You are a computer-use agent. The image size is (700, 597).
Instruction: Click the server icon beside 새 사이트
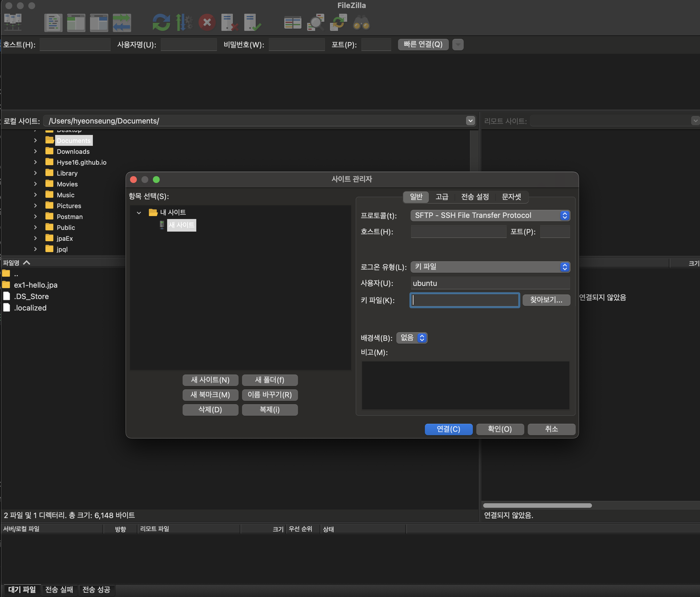click(162, 225)
